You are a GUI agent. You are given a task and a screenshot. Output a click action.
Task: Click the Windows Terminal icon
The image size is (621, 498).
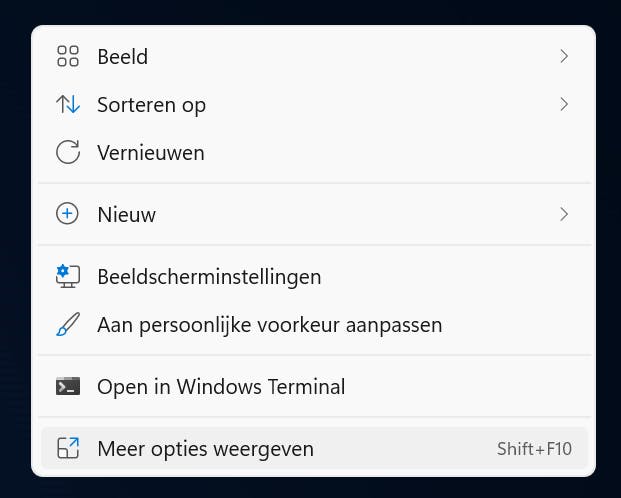[x=68, y=386]
